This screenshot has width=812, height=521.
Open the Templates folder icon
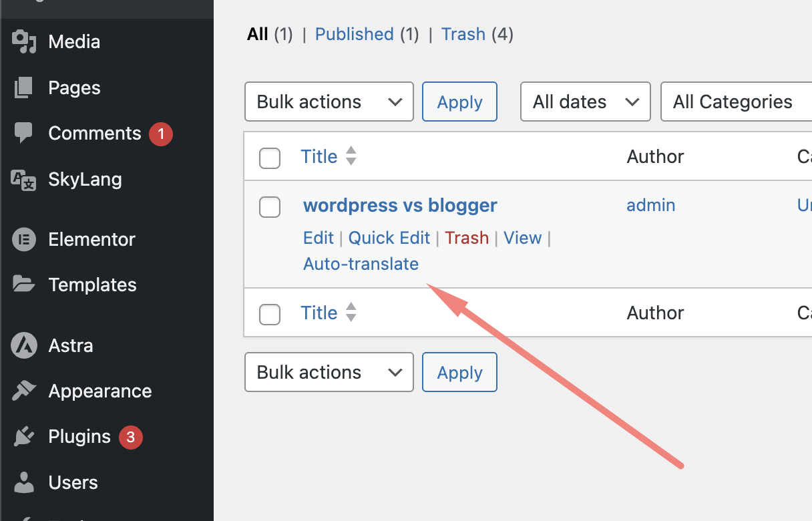point(24,285)
